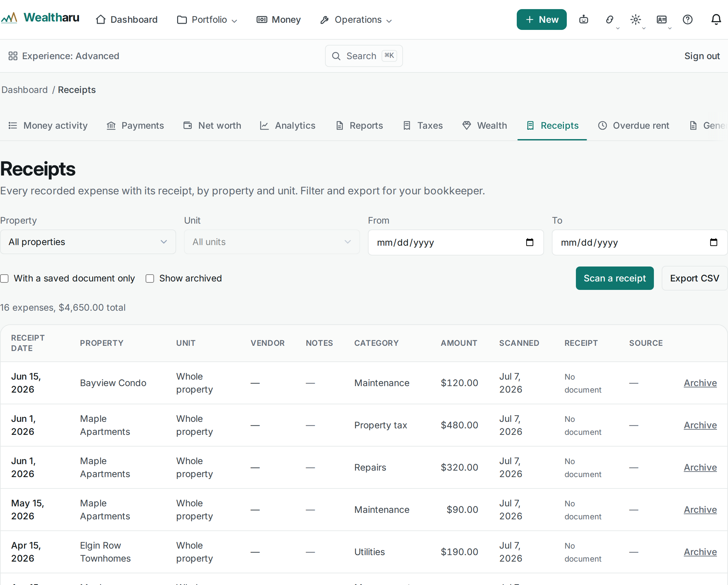The image size is (728, 585).
Task: Click the Amount column header
Action: [x=459, y=343]
